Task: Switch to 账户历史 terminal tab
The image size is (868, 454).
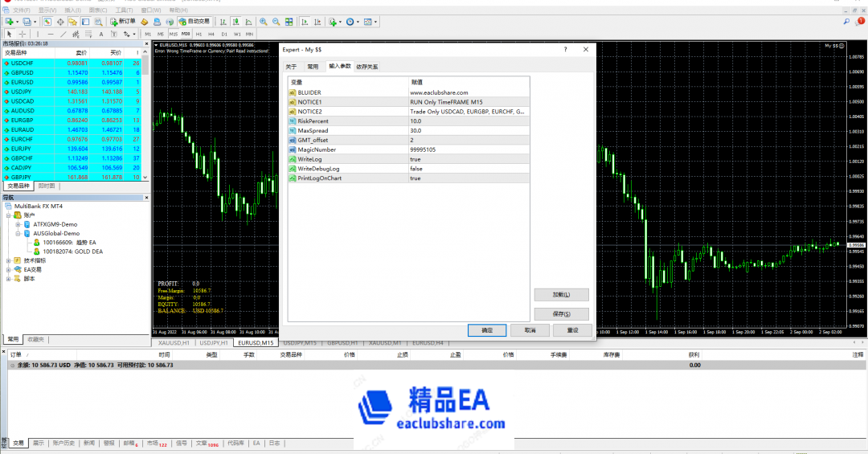Action: (63, 443)
